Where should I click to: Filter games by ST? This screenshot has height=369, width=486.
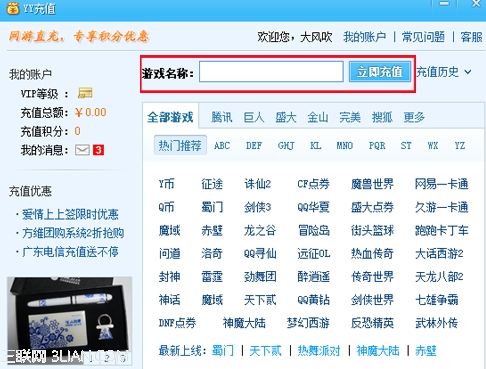tap(406, 146)
